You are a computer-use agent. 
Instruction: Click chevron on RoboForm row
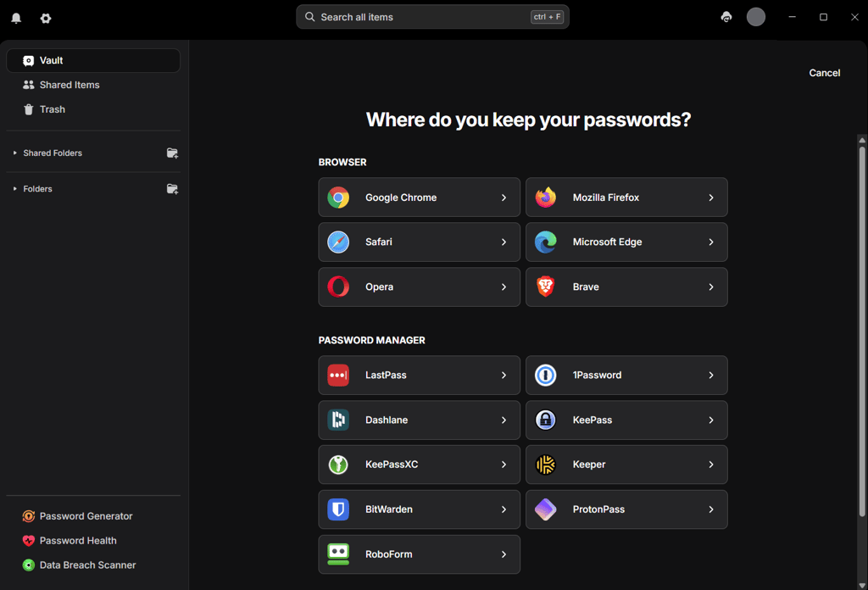[x=504, y=554]
